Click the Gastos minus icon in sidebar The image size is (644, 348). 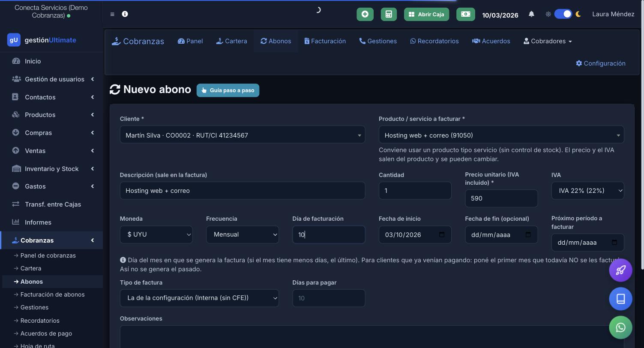coord(16,186)
